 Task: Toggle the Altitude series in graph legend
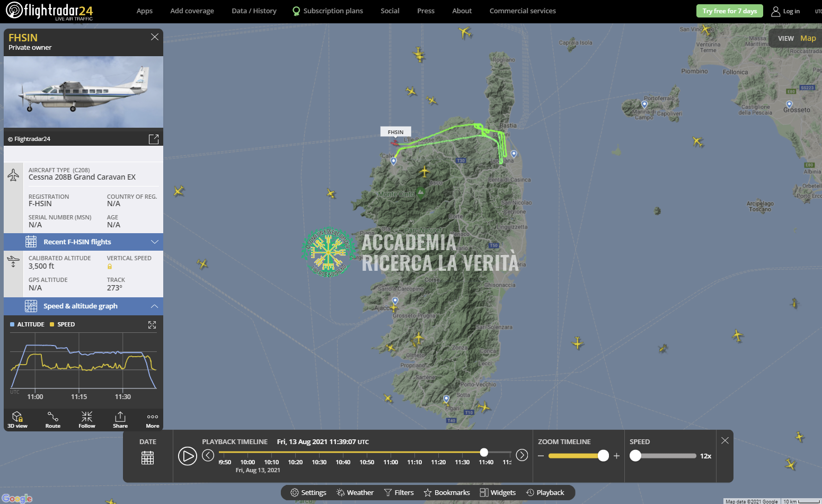[27, 324]
